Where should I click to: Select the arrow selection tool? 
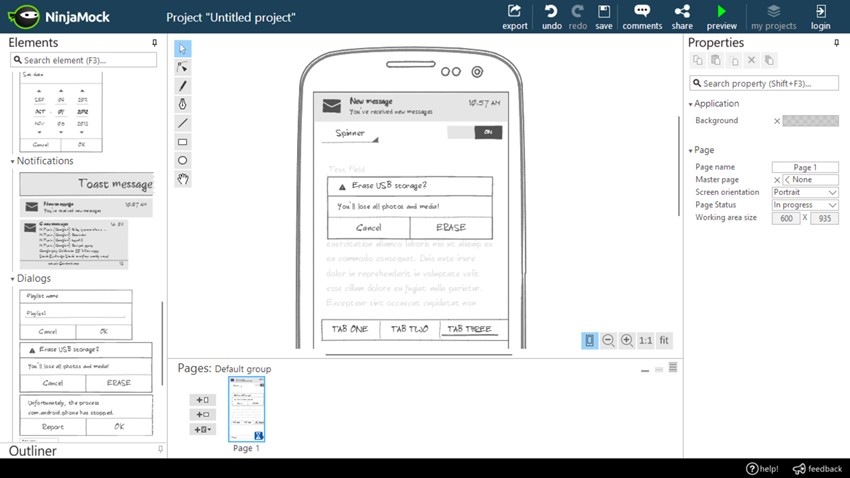click(182, 49)
